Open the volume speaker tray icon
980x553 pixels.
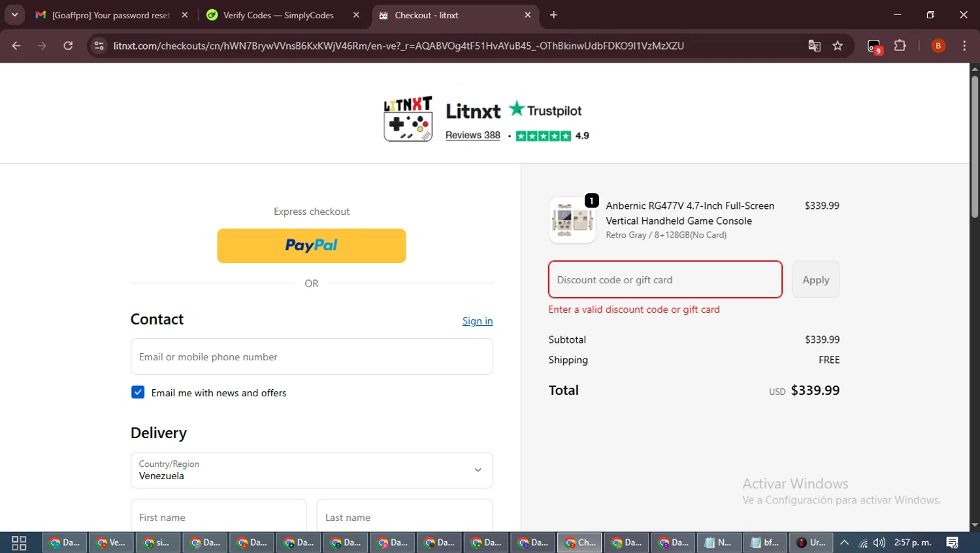879,543
